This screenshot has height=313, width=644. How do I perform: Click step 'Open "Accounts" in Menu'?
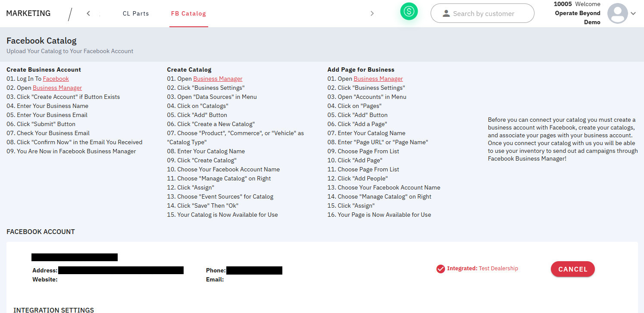(x=367, y=97)
